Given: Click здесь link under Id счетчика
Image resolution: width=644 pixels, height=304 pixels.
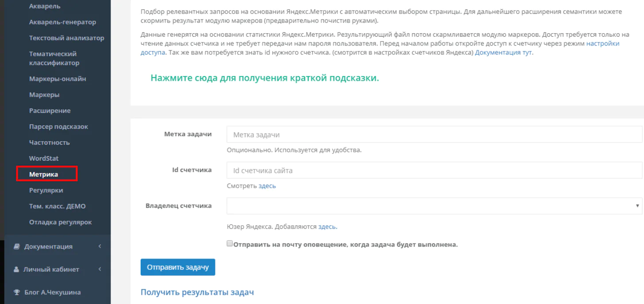Looking at the screenshot, I should (x=267, y=186).
